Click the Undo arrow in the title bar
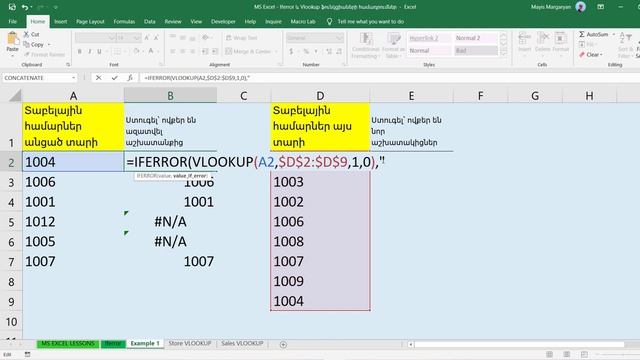Image resolution: width=640 pixels, height=360 pixels. click(x=25, y=7)
